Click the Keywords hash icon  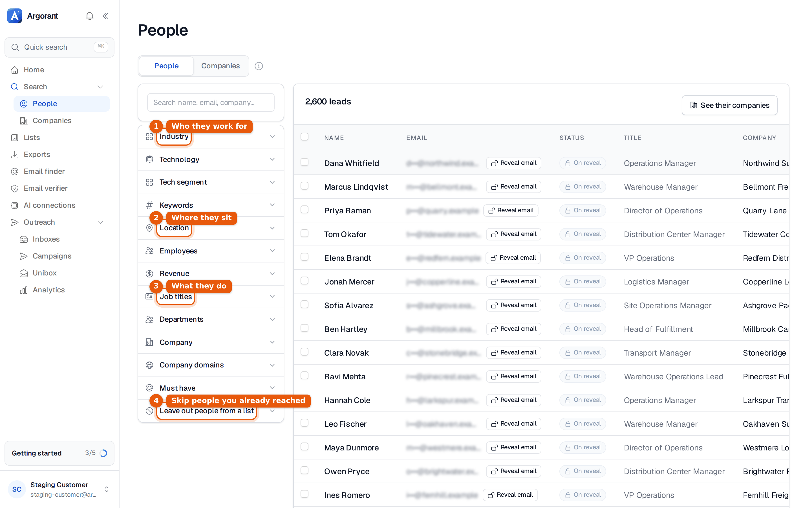pos(149,205)
